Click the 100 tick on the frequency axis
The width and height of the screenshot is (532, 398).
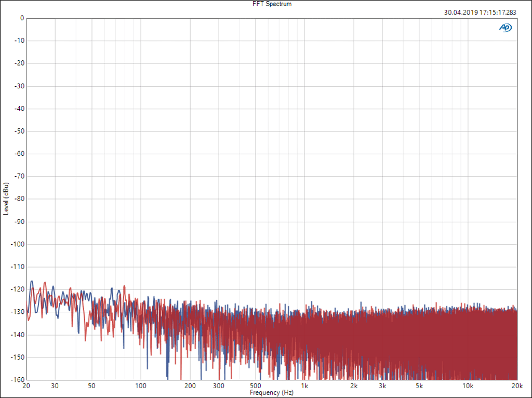pos(141,386)
